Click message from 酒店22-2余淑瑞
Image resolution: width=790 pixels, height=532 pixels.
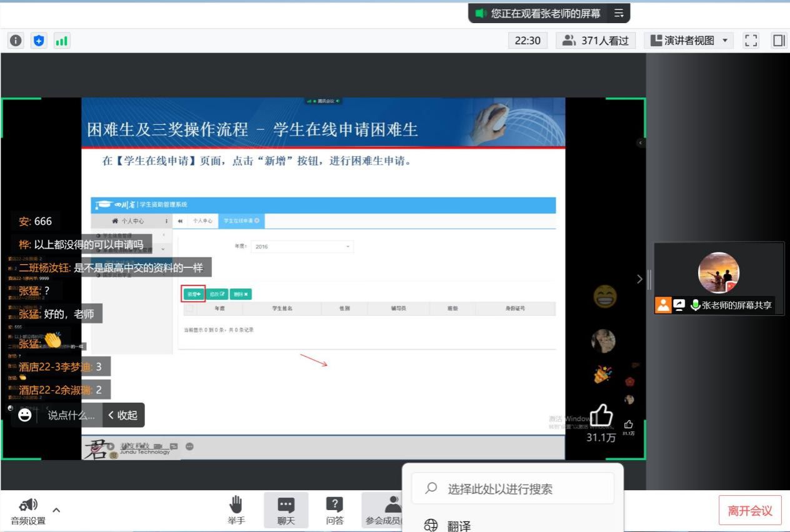[60, 390]
